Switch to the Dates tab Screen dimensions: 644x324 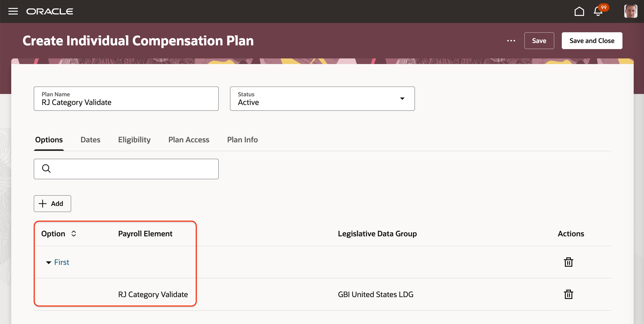(90, 140)
